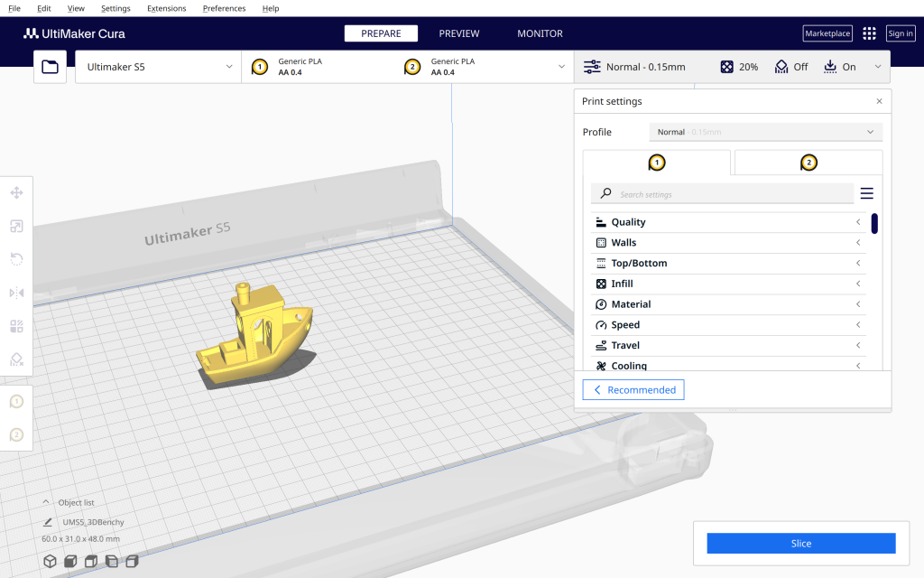The image size is (924, 578).
Task: Switch to the PREVIEW tab
Action: point(458,33)
